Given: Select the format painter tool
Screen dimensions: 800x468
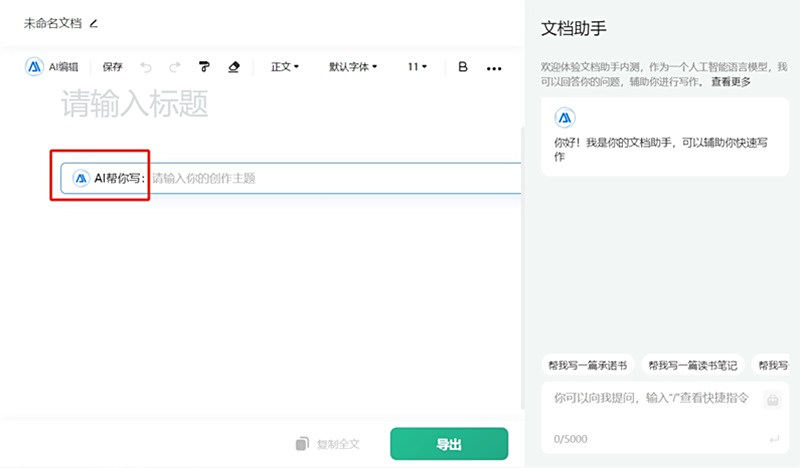Looking at the screenshot, I should (204, 67).
